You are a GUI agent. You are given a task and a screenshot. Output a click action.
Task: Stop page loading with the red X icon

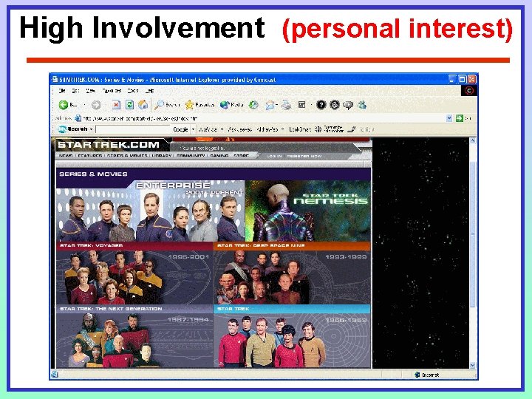coord(116,105)
